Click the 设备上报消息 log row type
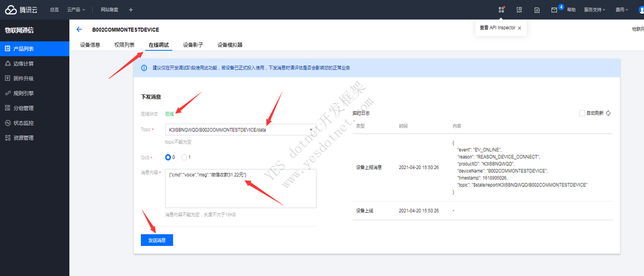The width and height of the screenshot is (644, 276). coord(369,167)
